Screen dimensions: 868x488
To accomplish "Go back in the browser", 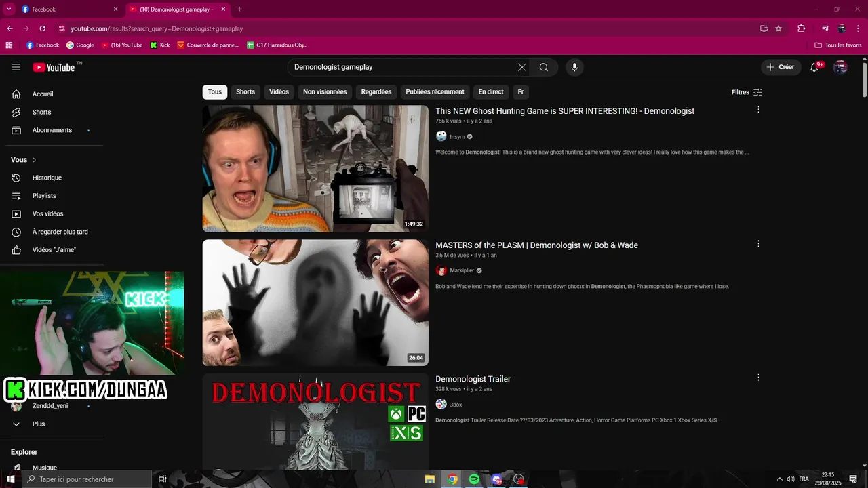I will [x=9, y=28].
